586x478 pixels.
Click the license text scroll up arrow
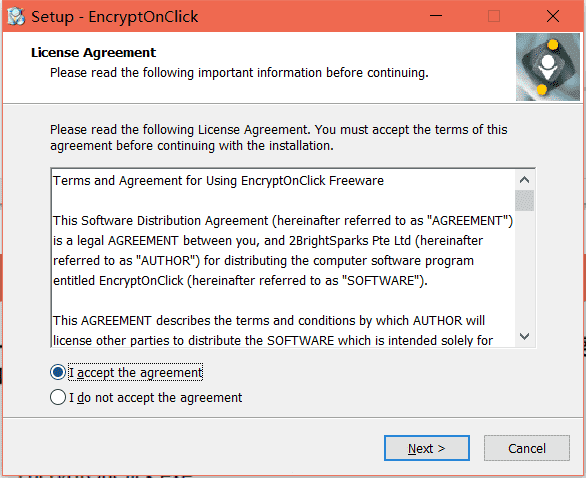[524, 180]
